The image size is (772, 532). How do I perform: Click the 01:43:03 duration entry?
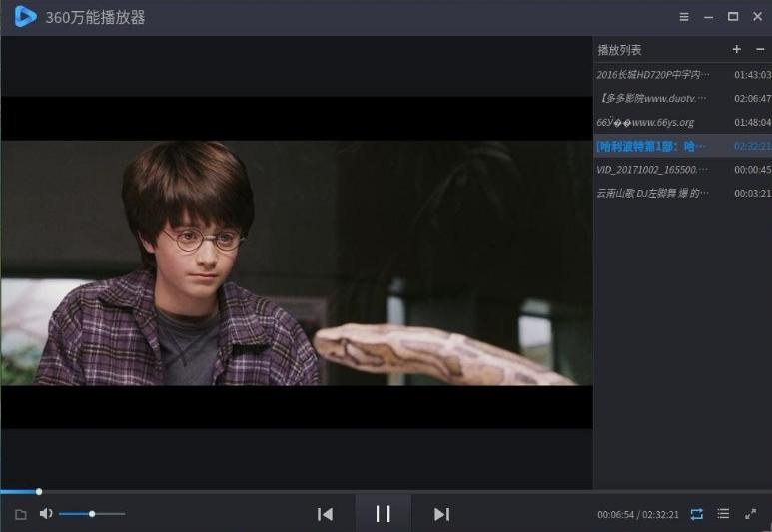click(752, 74)
